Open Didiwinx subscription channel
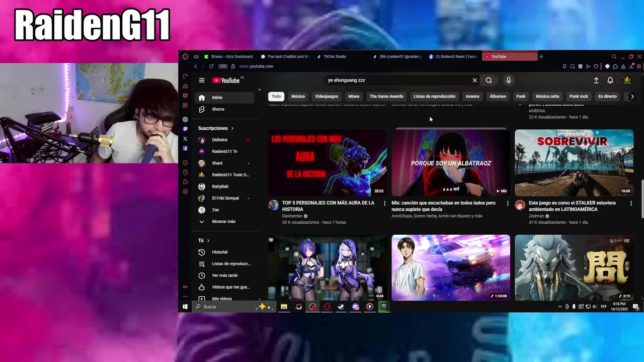Screen dimensions: 644x362 tap(224, 140)
